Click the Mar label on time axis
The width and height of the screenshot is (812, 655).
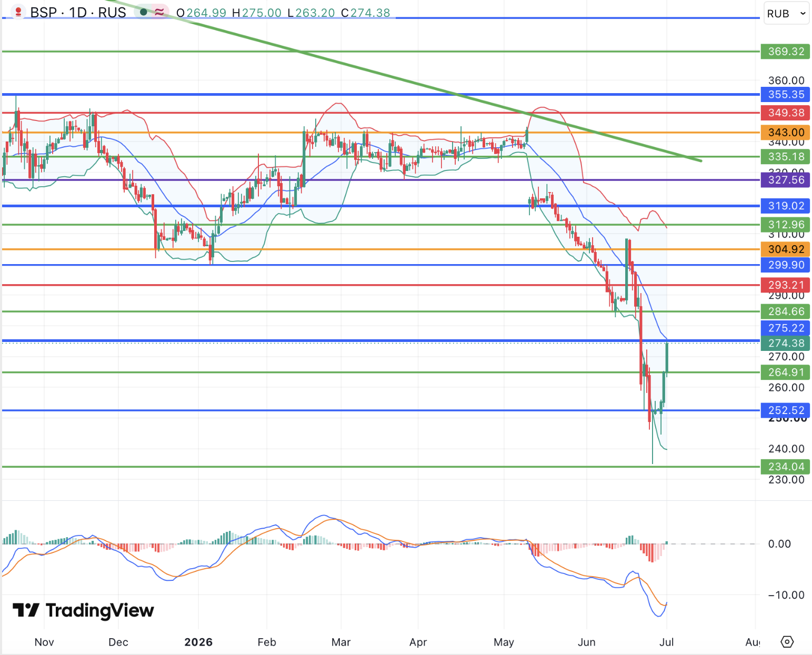341,642
